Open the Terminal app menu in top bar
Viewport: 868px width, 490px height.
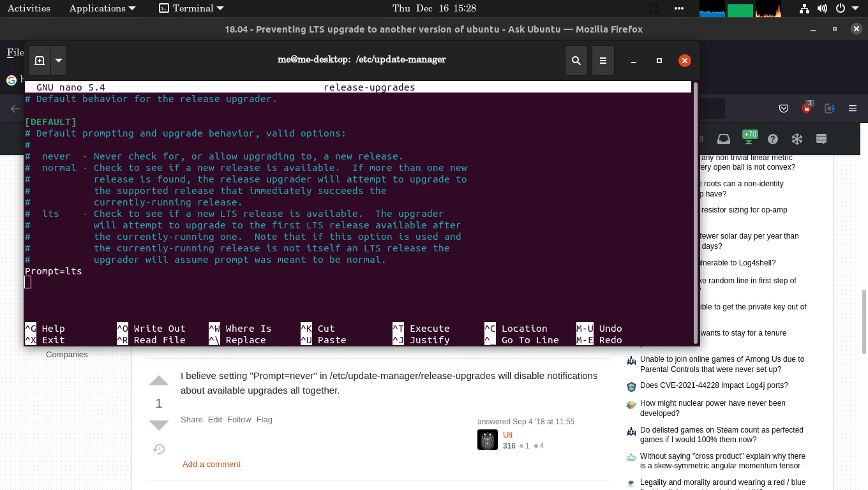[x=191, y=8]
